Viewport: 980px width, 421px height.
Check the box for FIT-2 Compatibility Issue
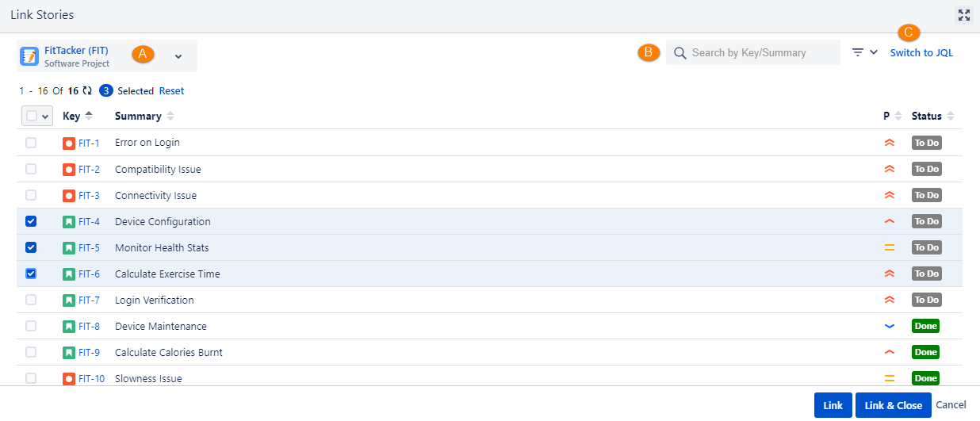tap(31, 169)
